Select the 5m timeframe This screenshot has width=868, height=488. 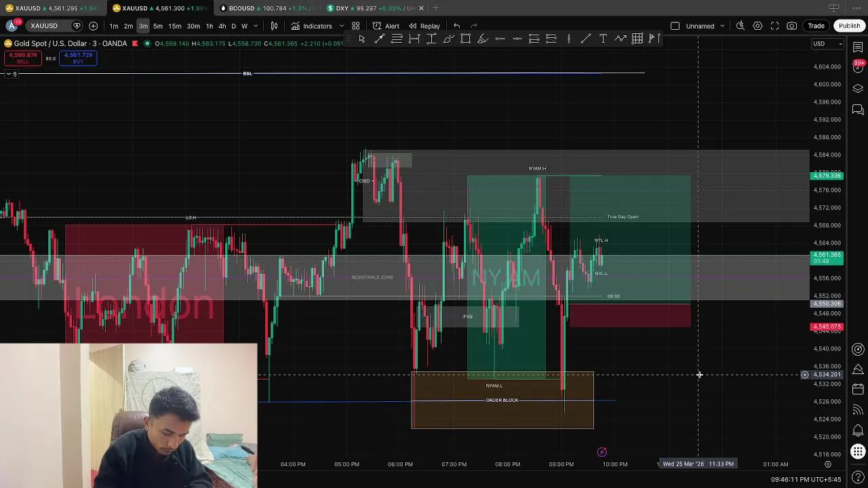(x=157, y=26)
